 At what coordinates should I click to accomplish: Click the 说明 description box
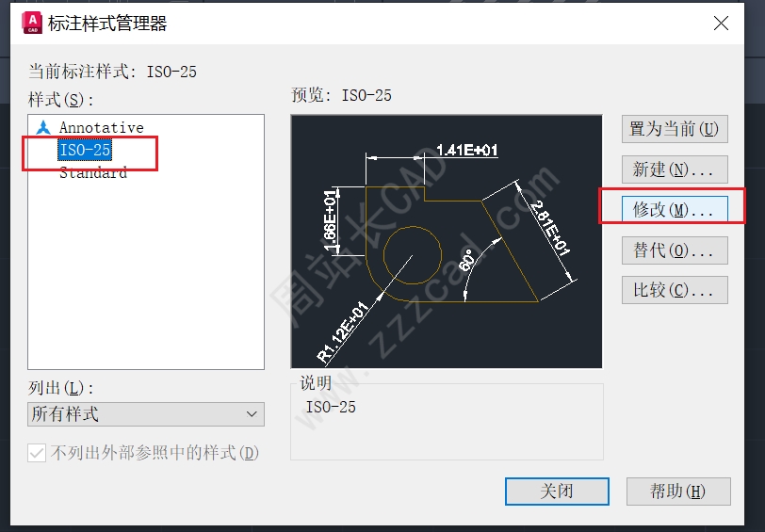click(x=447, y=422)
